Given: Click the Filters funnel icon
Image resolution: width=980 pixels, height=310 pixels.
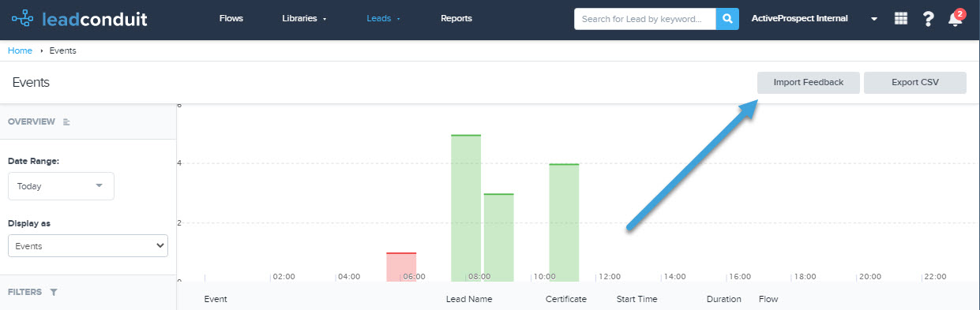Looking at the screenshot, I should (54, 292).
